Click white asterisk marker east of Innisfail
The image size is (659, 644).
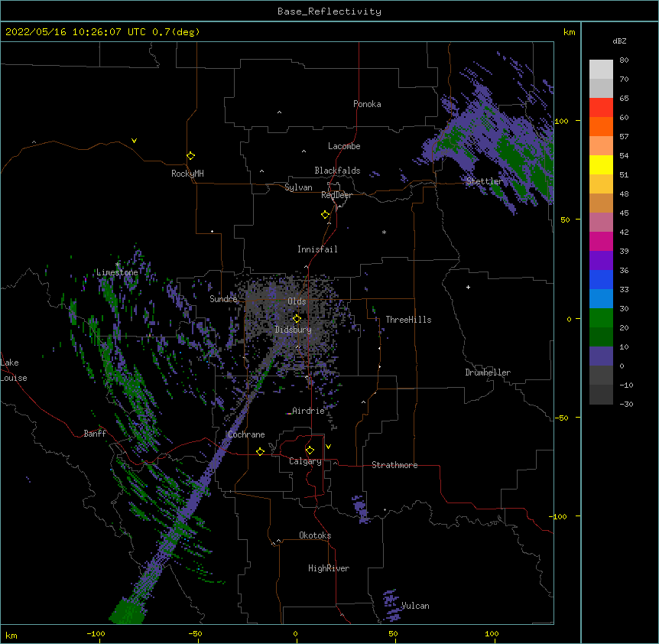[384, 232]
